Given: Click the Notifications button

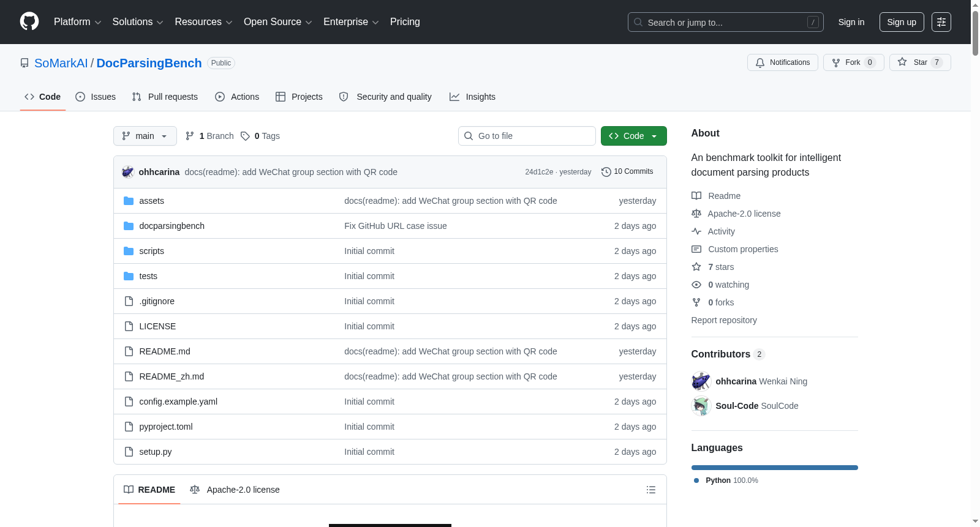Looking at the screenshot, I should pyautogui.click(x=783, y=62).
